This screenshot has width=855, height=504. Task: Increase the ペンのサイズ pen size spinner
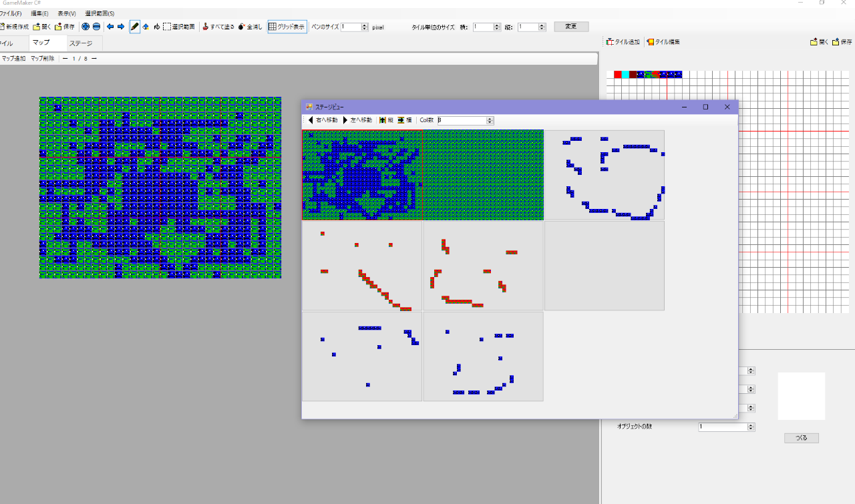click(x=364, y=25)
